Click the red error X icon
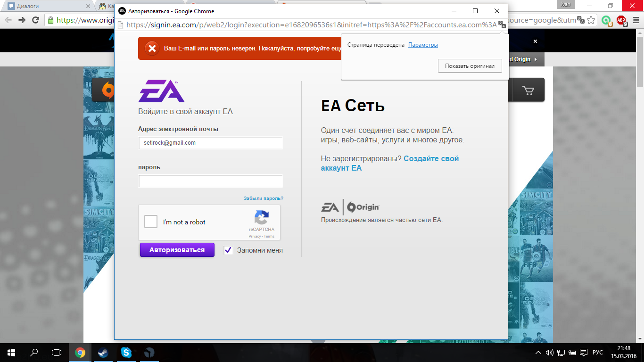This screenshot has height=362, width=644. pos(152,48)
